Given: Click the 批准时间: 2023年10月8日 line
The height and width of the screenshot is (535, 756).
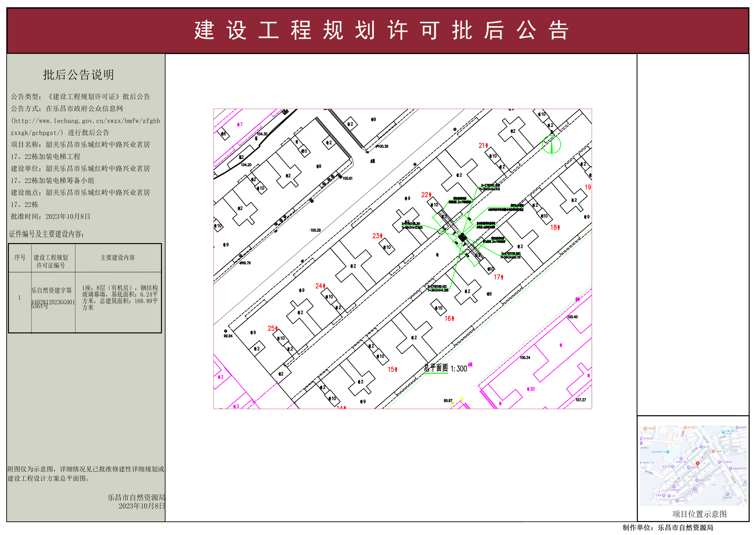Looking at the screenshot, I should (50, 216).
